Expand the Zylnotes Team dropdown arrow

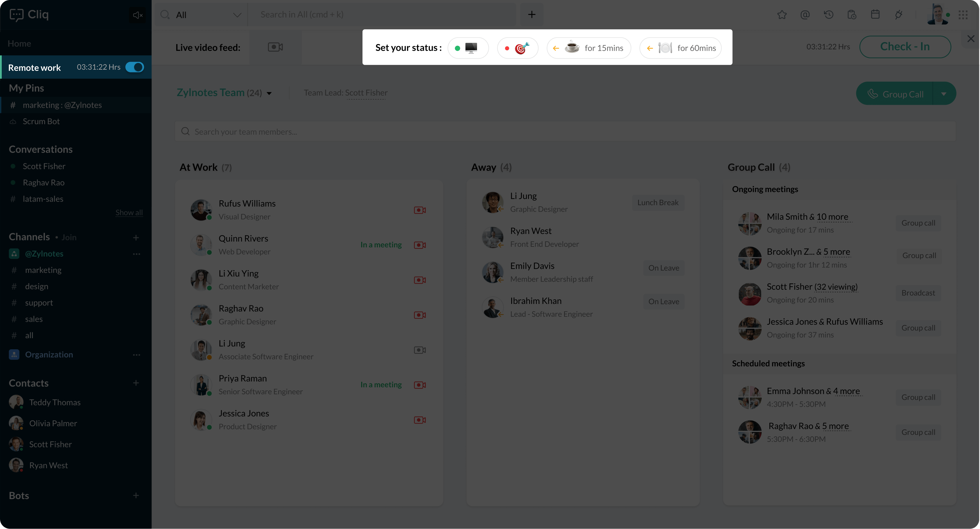(x=269, y=93)
